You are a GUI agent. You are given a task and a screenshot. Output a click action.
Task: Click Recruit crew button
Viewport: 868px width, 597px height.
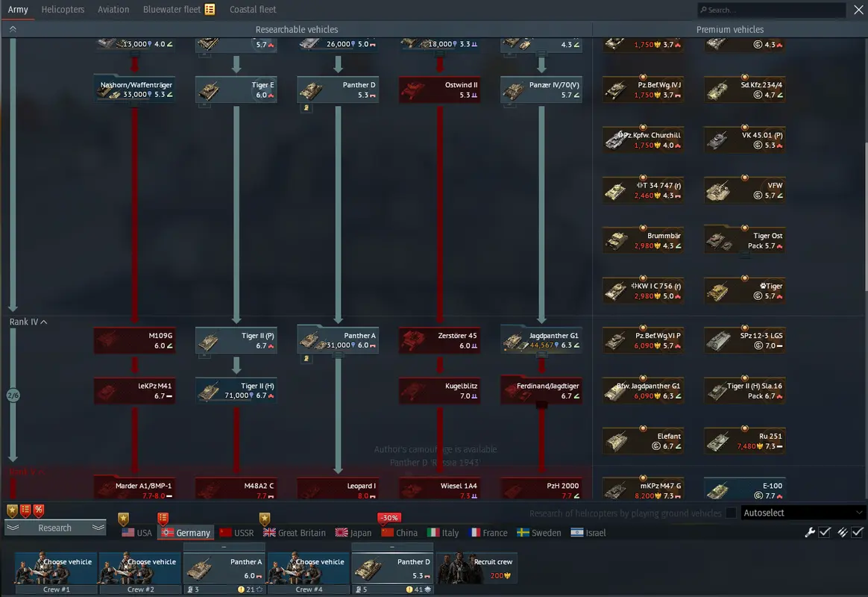[x=477, y=568]
